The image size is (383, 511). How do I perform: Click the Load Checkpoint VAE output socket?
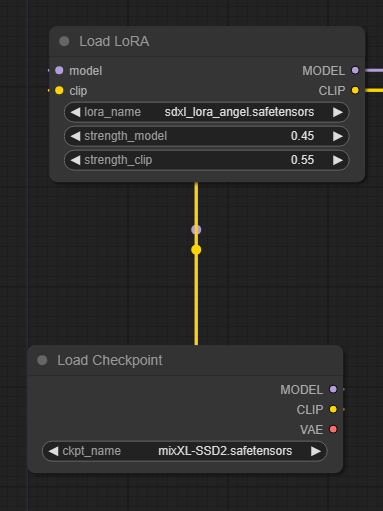click(x=333, y=429)
